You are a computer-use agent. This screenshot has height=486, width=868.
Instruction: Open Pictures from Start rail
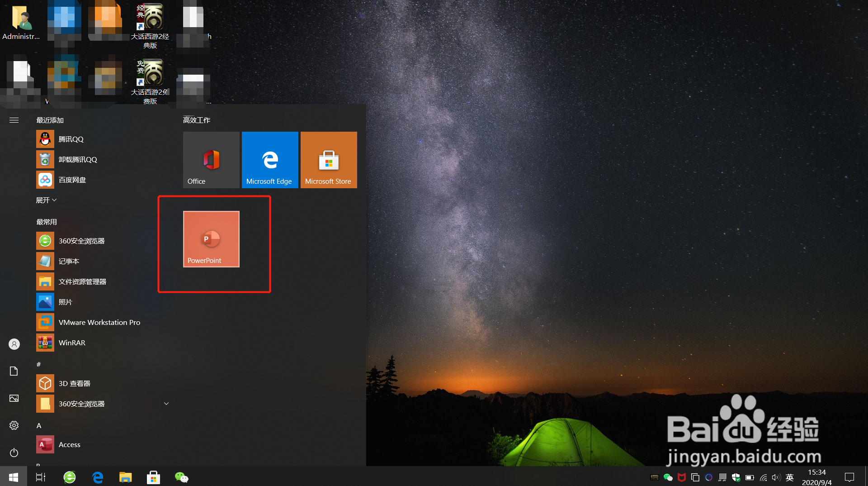[14, 398]
